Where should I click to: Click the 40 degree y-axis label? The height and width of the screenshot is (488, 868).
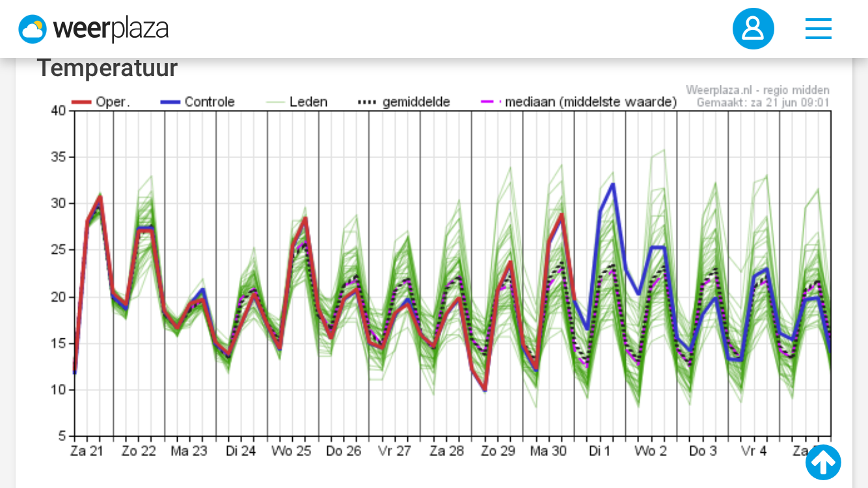coord(59,111)
